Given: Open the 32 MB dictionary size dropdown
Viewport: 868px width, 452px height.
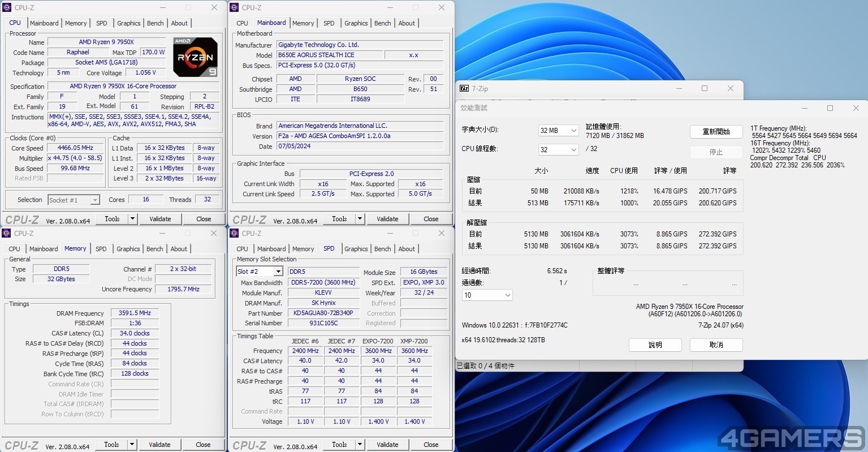Looking at the screenshot, I should click(x=558, y=131).
